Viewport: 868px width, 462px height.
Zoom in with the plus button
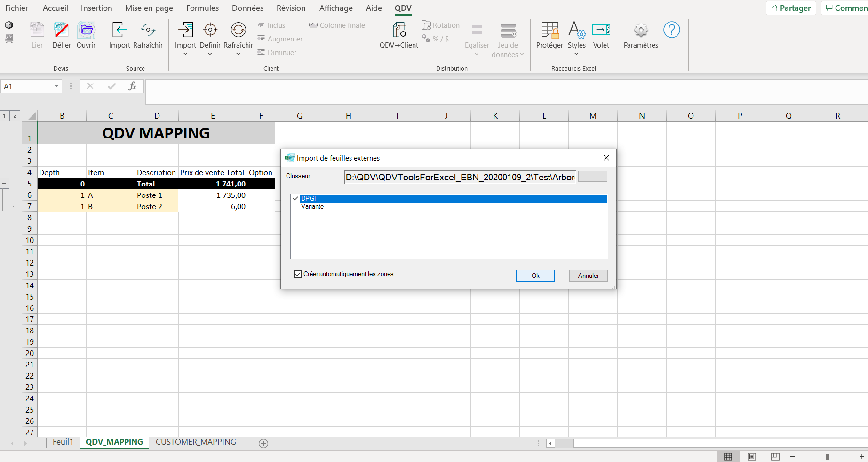[861, 456]
